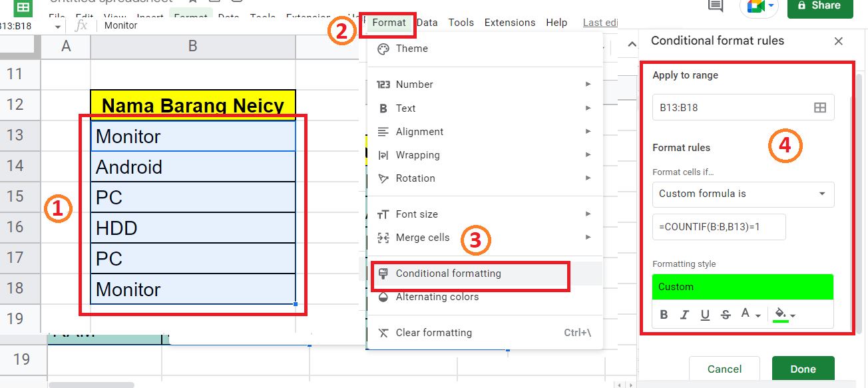The image size is (868, 388).
Task: Expand the Merge cells submenu arrow
Action: coord(588,238)
